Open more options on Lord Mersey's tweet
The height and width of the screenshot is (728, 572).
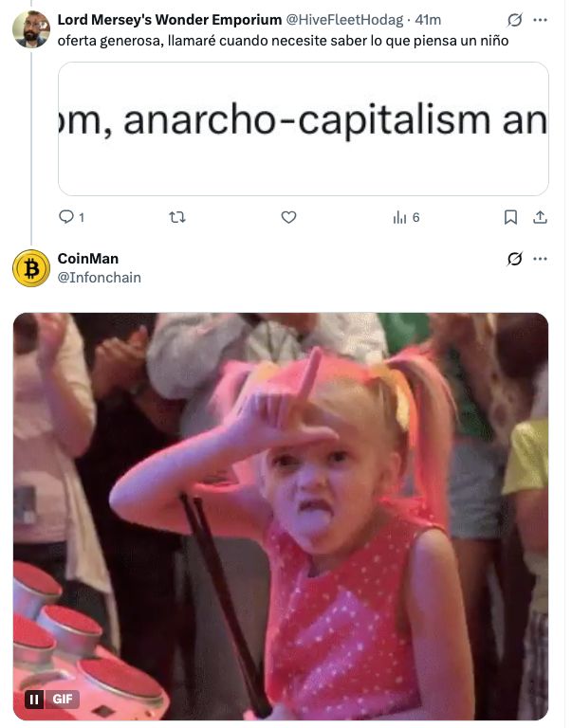coord(540,20)
